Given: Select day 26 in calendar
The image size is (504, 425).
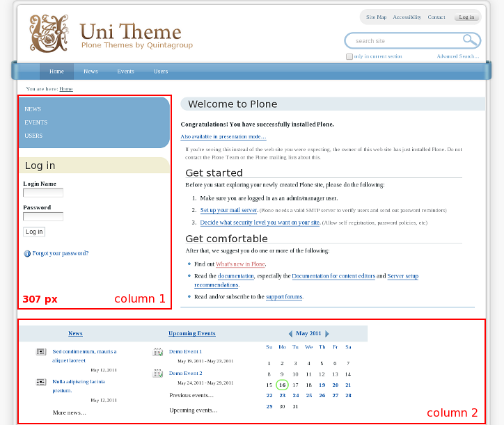Looking at the screenshot, I should (x=322, y=396).
